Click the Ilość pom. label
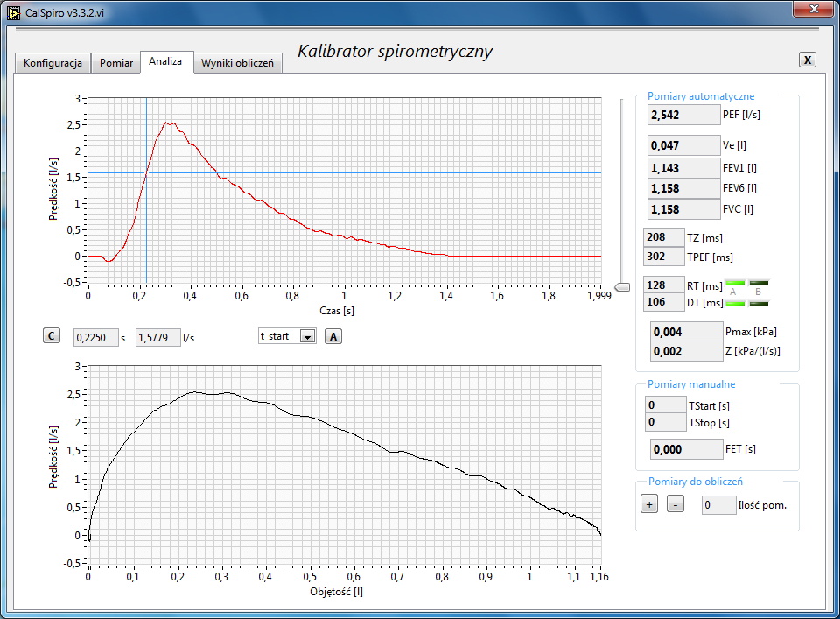Screen dimensions: 840x619 pyautogui.click(x=762, y=505)
